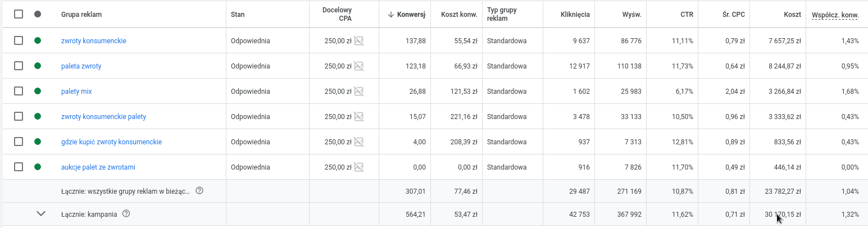
Task: Open the palety mix ad group link
Action: [76, 92]
